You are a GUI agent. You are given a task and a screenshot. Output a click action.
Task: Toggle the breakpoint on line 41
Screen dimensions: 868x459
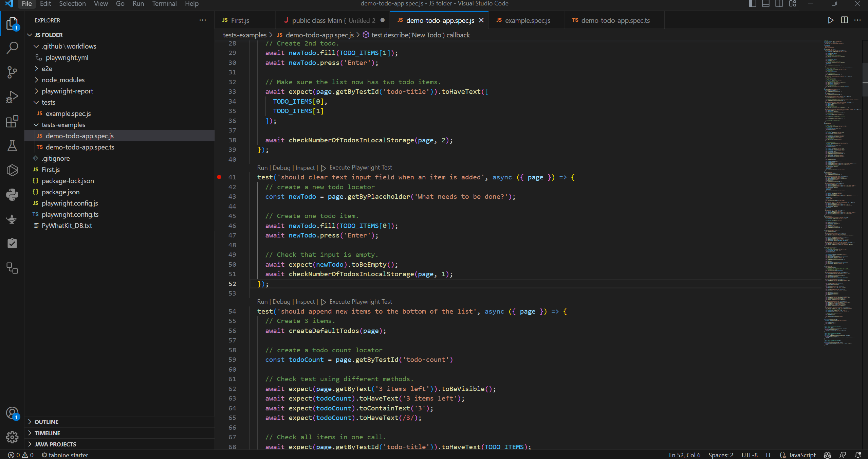pyautogui.click(x=219, y=177)
